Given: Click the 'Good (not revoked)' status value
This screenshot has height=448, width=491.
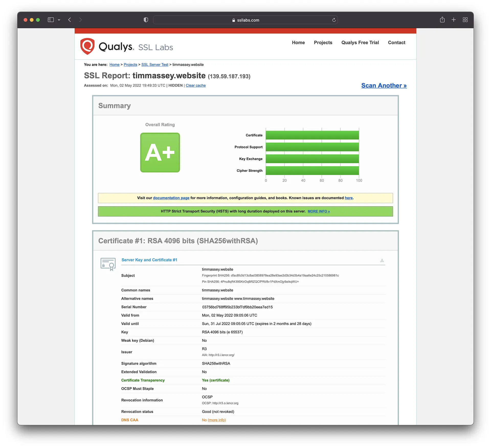Looking at the screenshot, I should (x=218, y=412).
